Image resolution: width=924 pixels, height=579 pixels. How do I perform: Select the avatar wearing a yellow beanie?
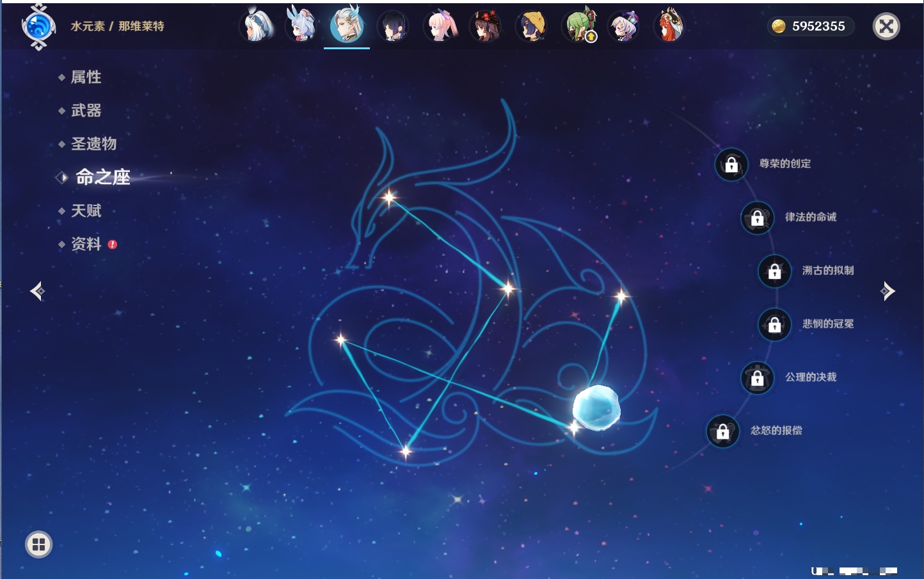[x=532, y=26]
